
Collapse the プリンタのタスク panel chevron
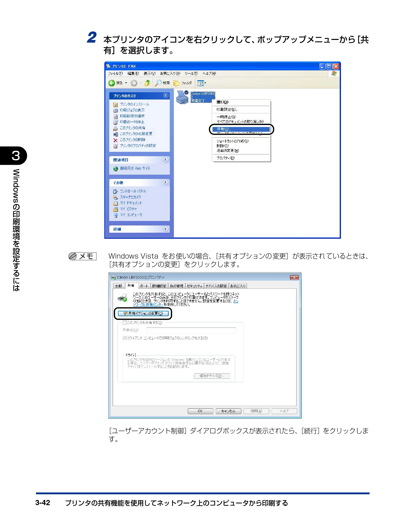pyautogui.click(x=166, y=96)
